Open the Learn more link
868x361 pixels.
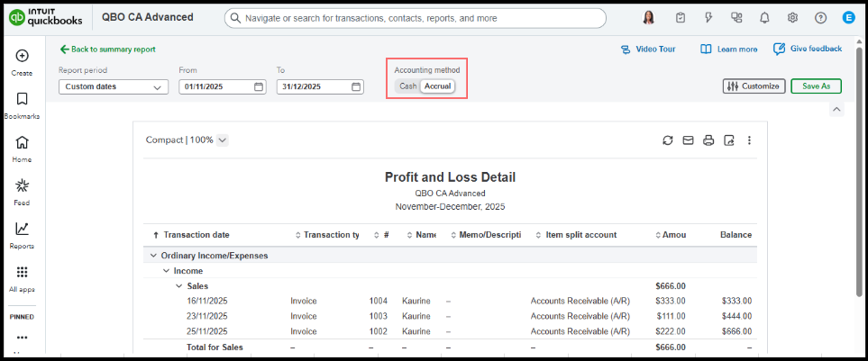(x=728, y=50)
